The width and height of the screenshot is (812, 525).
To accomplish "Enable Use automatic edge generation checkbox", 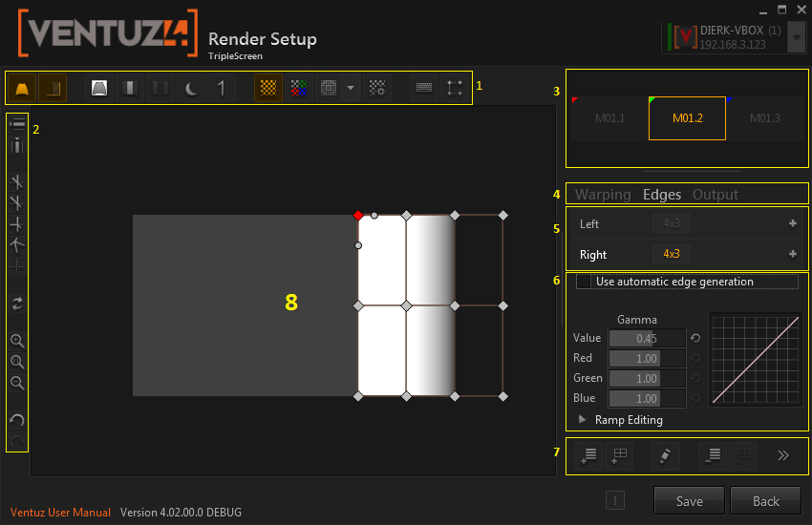I will (x=583, y=282).
